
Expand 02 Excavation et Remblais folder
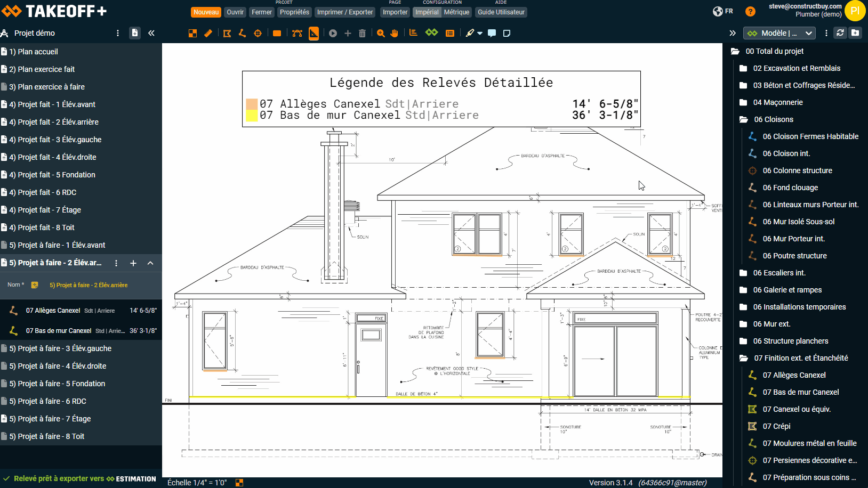click(743, 68)
